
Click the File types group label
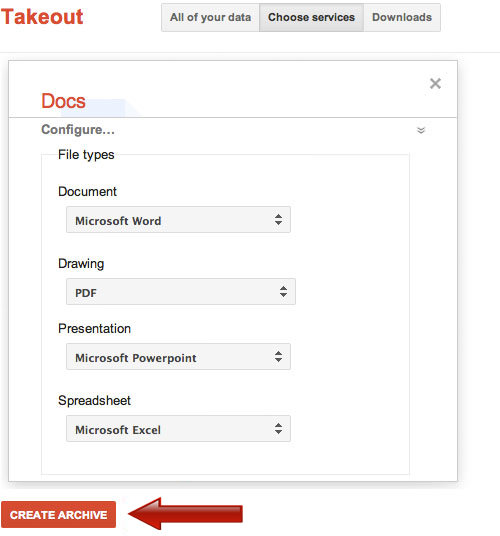pyautogui.click(x=86, y=155)
